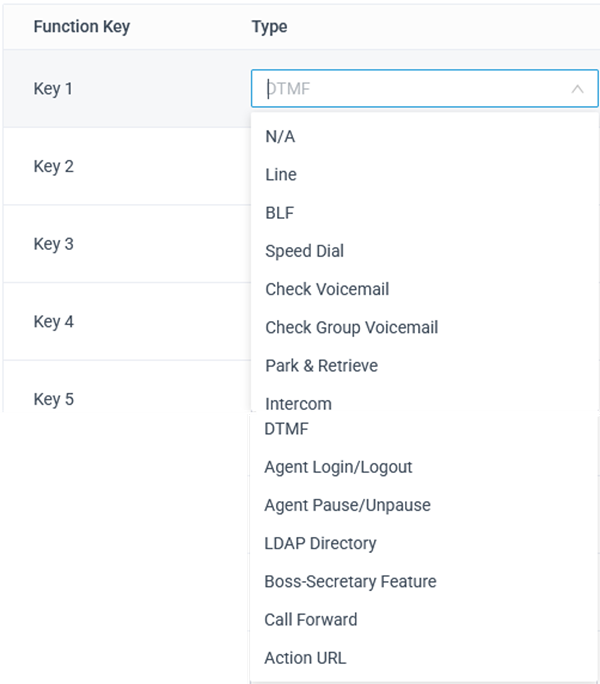Pick Agent Pause/Unpause option

pos(347,505)
